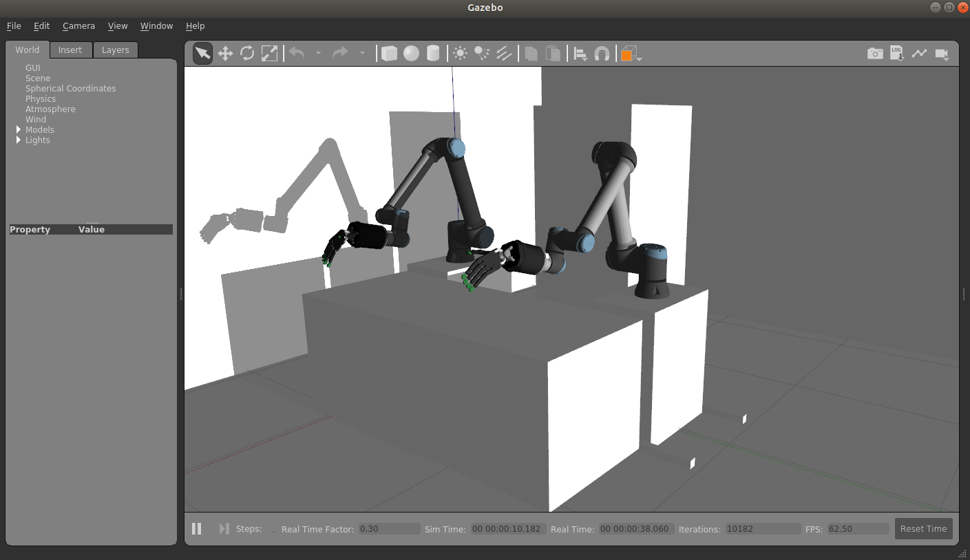Click the left panel splitter handle

[x=180, y=294]
